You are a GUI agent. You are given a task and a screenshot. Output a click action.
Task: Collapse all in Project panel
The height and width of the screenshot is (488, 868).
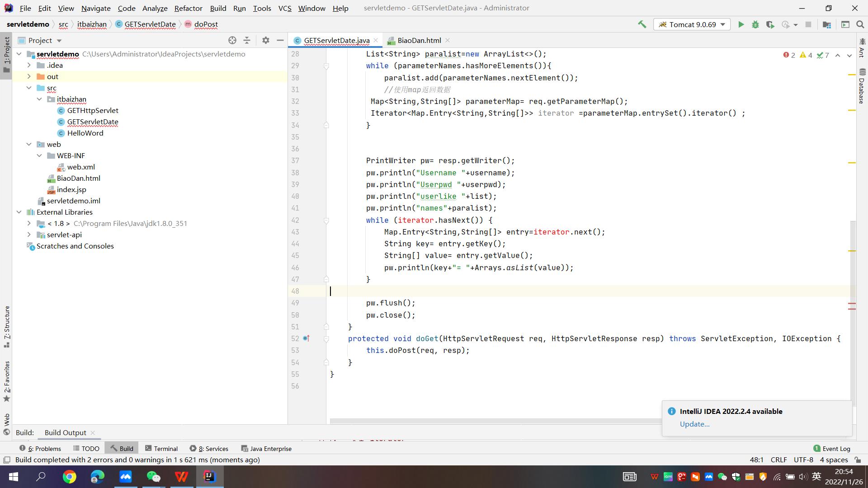(247, 40)
